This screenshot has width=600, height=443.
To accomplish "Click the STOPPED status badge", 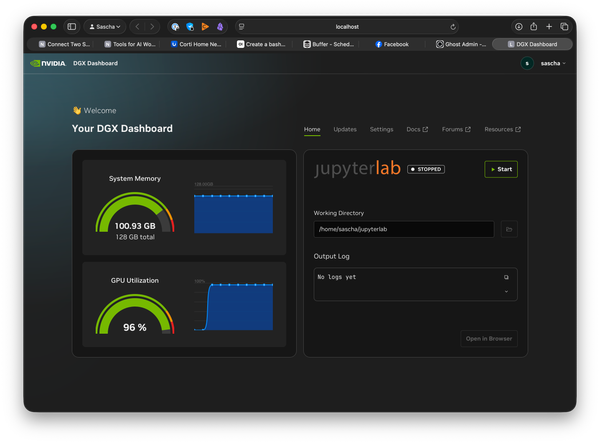I will (x=426, y=169).
